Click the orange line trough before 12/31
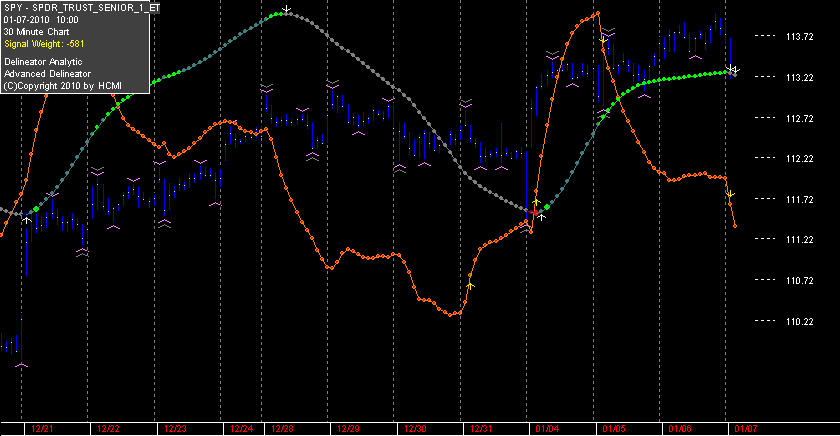 (x=451, y=314)
